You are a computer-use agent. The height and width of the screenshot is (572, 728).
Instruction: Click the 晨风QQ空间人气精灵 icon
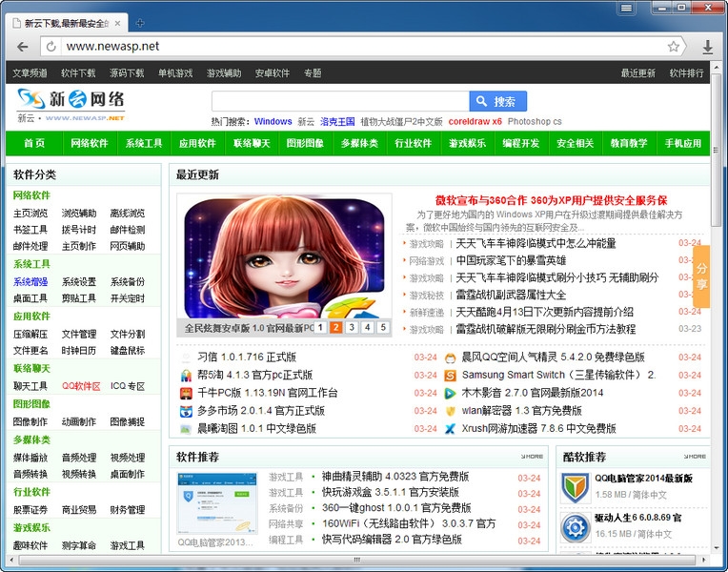(450, 357)
